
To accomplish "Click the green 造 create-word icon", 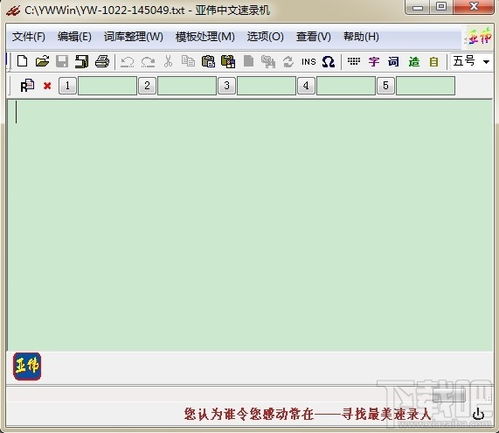I will [x=414, y=62].
